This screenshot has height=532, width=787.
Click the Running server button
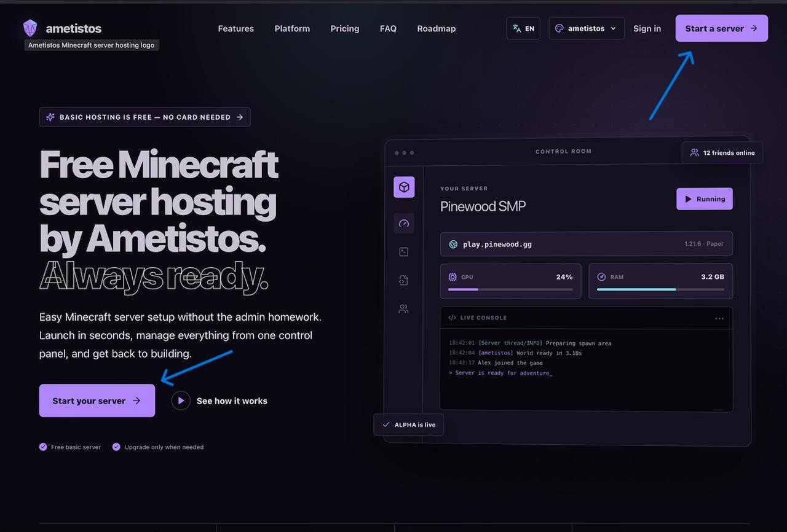point(705,199)
